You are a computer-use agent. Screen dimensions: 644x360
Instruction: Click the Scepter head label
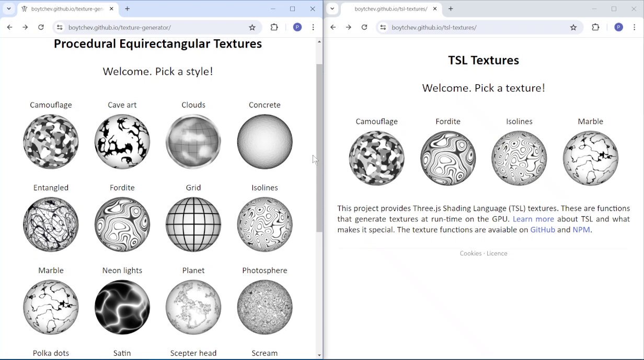coord(193,353)
